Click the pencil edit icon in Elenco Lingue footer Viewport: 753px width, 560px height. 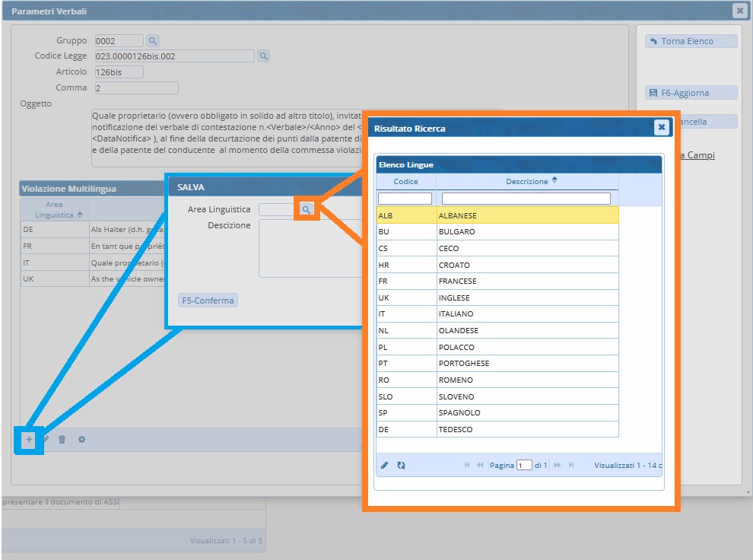click(x=385, y=466)
